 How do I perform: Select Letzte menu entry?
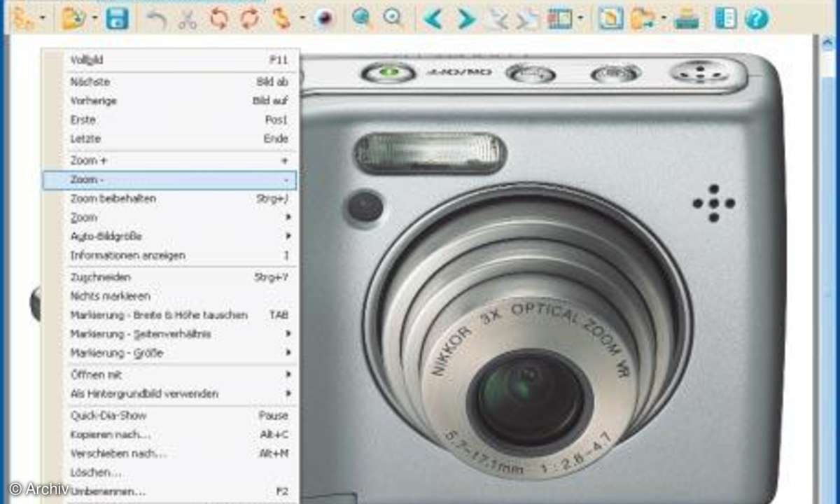tap(170, 139)
